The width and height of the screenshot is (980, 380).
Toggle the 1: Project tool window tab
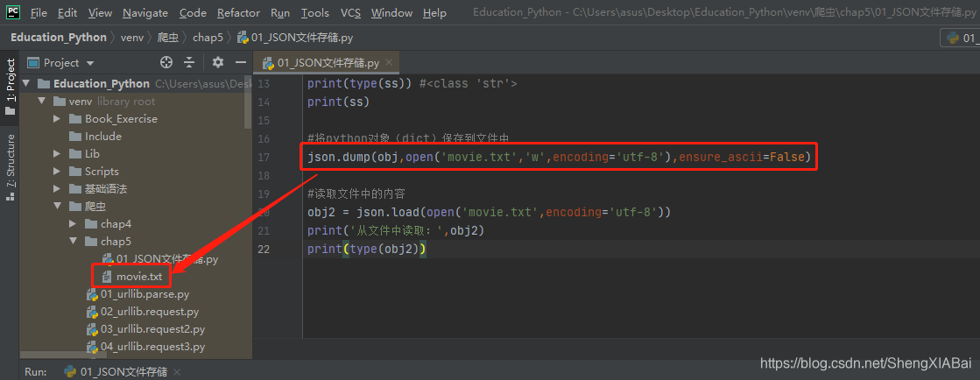coord(10,87)
